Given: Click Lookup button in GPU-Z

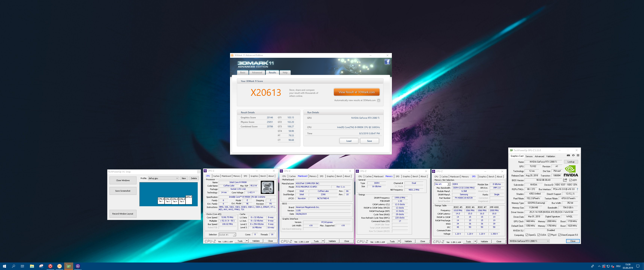Looking at the screenshot, I should 571,162.
